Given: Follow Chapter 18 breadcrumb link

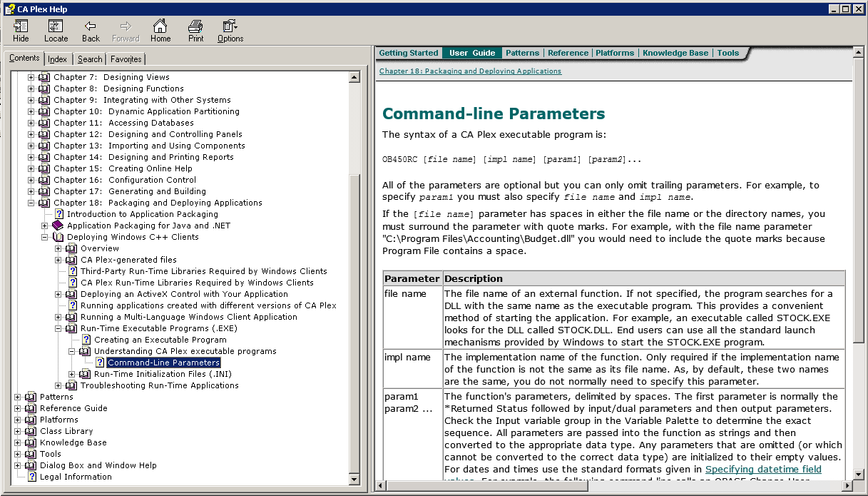Looking at the screenshot, I should [470, 71].
